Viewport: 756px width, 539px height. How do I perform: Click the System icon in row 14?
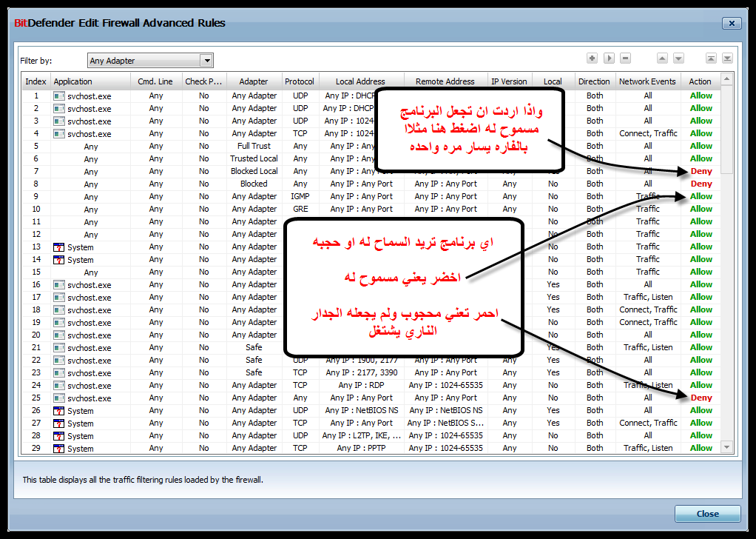coord(59,260)
